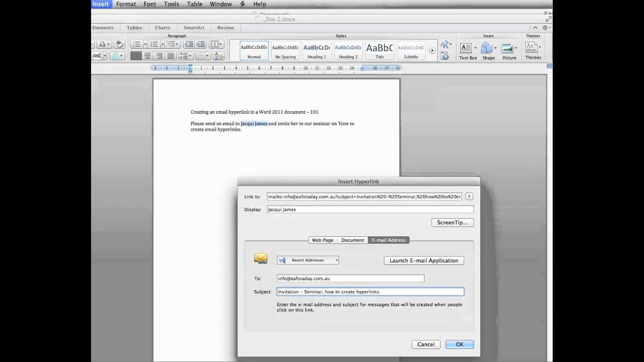Open the script menu icon in menu bar
This screenshot has height=362, width=644.
pos(243,4)
